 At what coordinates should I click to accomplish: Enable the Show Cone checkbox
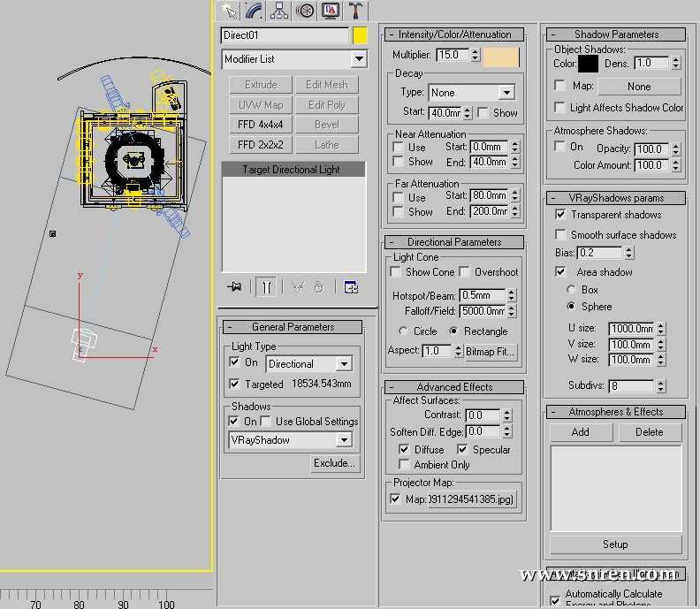(398, 272)
